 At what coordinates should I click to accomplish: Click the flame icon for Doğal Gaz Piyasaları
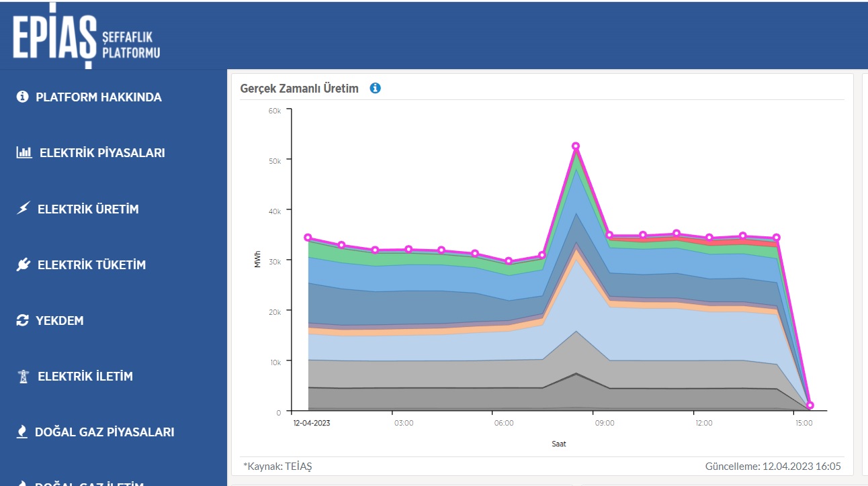pyautogui.click(x=22, y=432)
